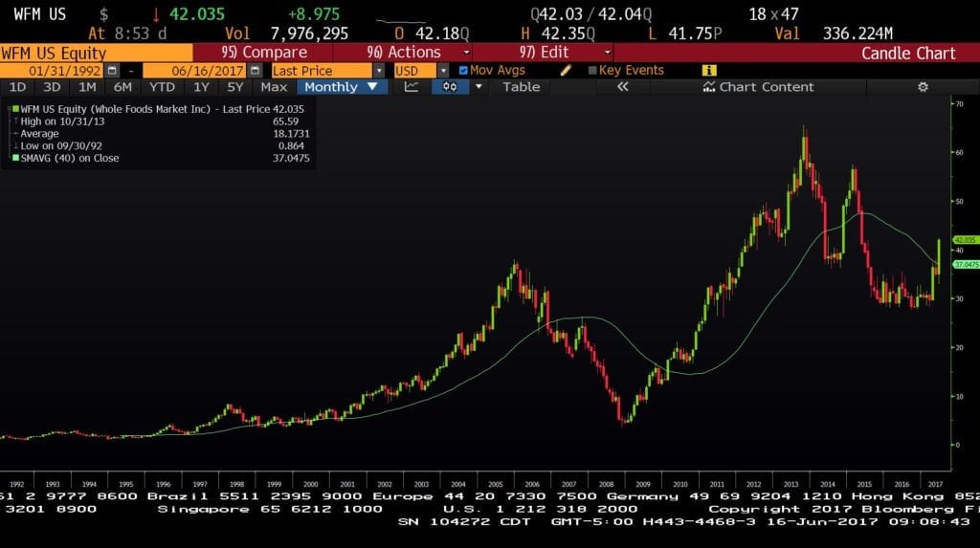The width and height of the screenshot is (980, 548).
Task: Click the +8.975 price change value
Action: tap(314, 14)
